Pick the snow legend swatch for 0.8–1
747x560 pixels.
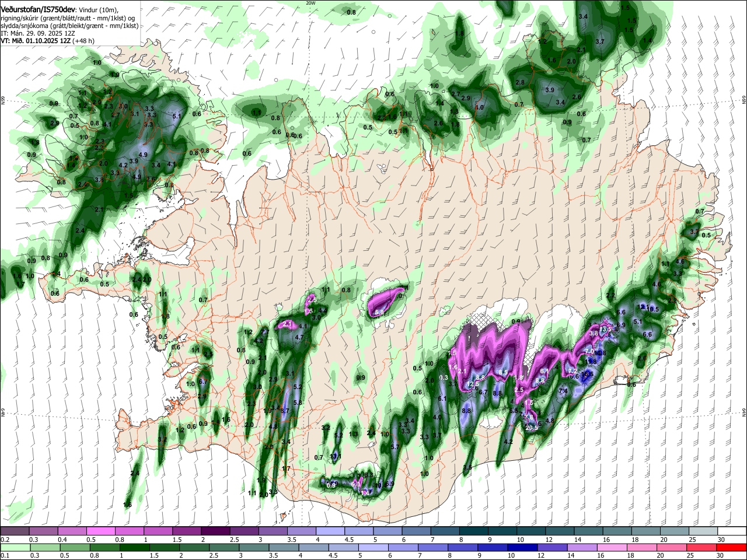(x=129, y=531)
